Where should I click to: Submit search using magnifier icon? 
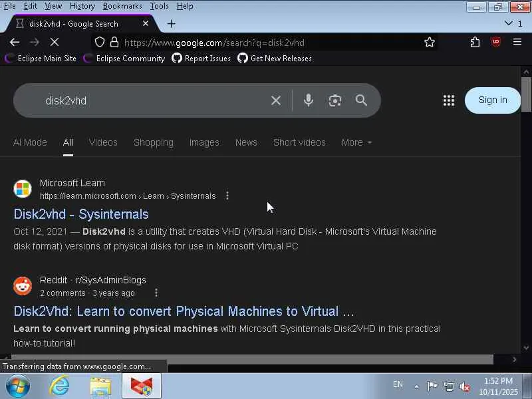tap(361, 100)
